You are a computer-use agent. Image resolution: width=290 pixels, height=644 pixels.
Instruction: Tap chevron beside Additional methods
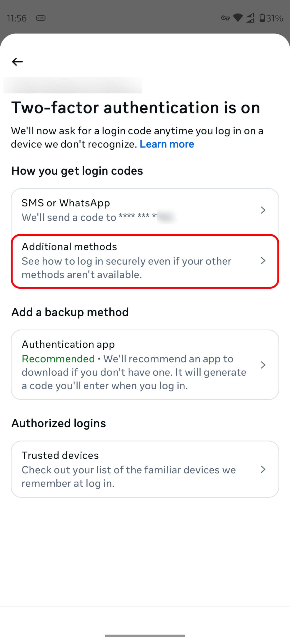263,261
